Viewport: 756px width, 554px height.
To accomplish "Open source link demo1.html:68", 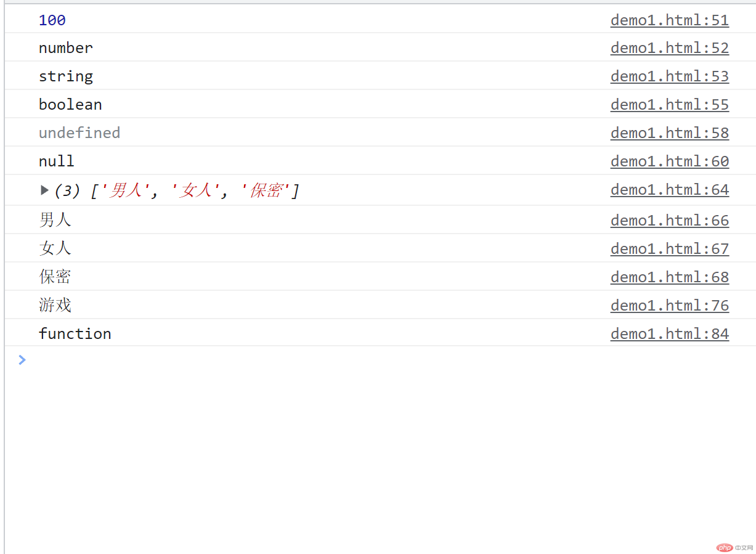I will [x=670, y=277].
